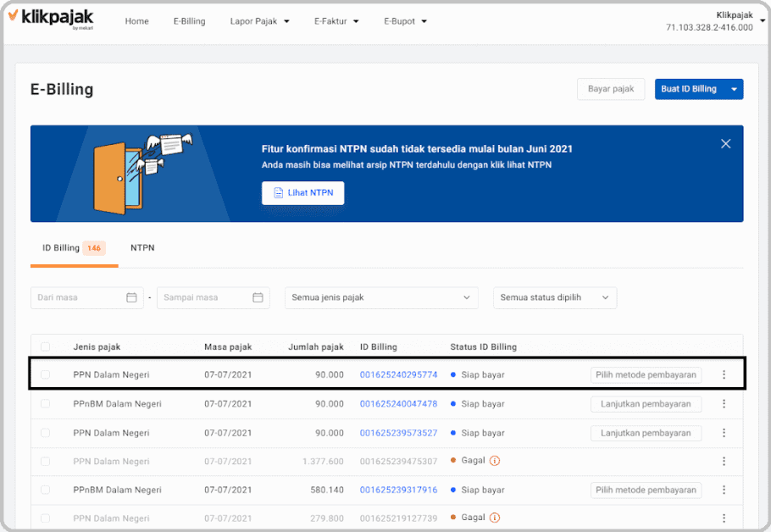This screenshot has width=771, height=532.
Task: Click Lanjutkan pembayaran for 001625239573527
Action: pyautogui.click(x=646, y=433)
